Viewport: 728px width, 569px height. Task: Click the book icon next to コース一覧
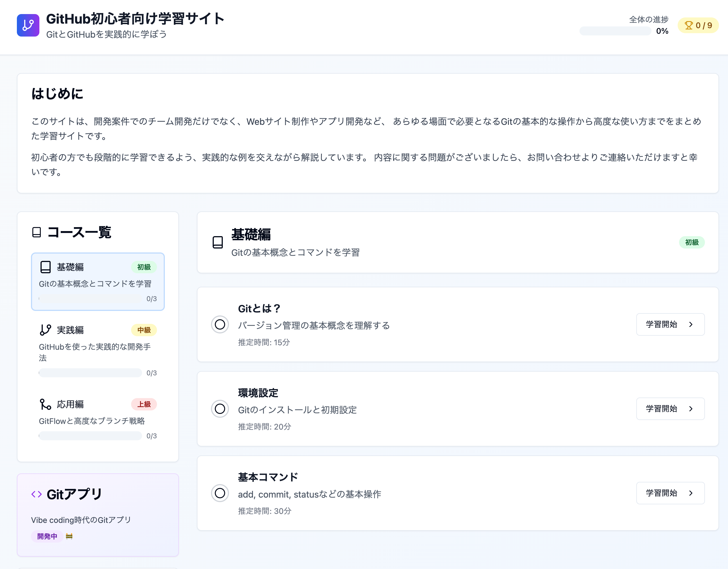(x=37, y=232)
